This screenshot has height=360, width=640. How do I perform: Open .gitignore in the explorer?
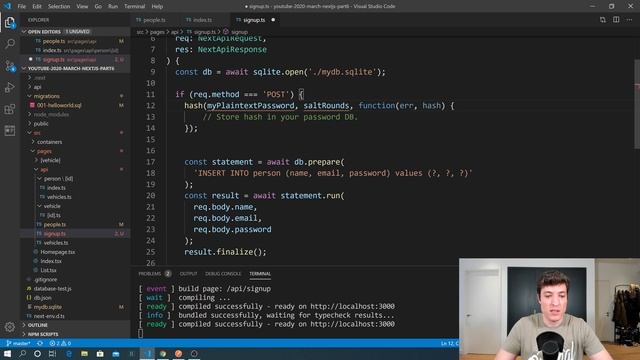point(45,279)
